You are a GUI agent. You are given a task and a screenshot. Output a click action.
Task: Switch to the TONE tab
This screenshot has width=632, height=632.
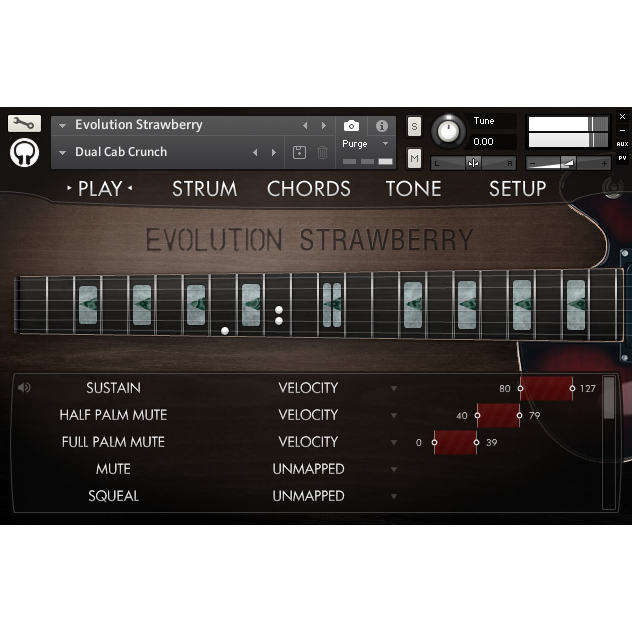click(413, 189)
